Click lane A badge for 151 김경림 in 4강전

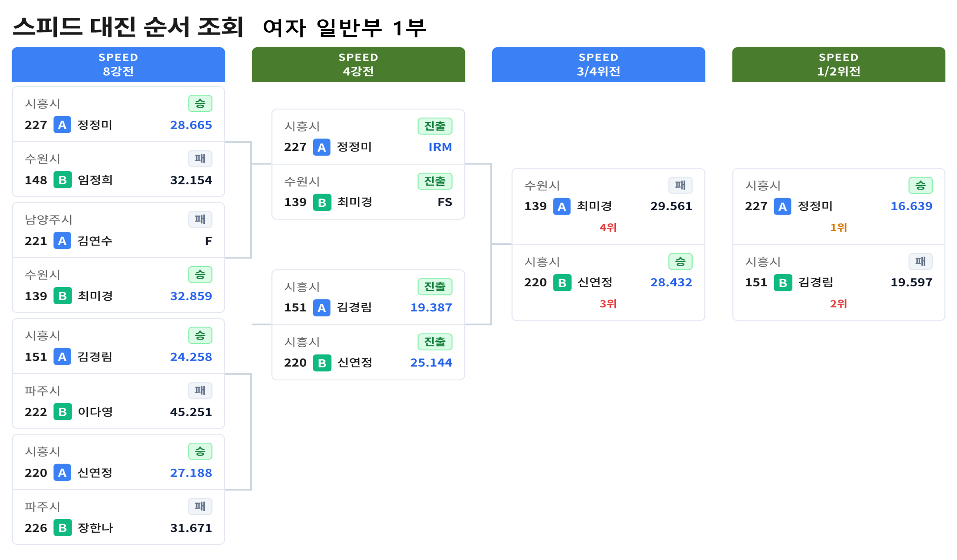pyautogui.click(x=322, y=307)
